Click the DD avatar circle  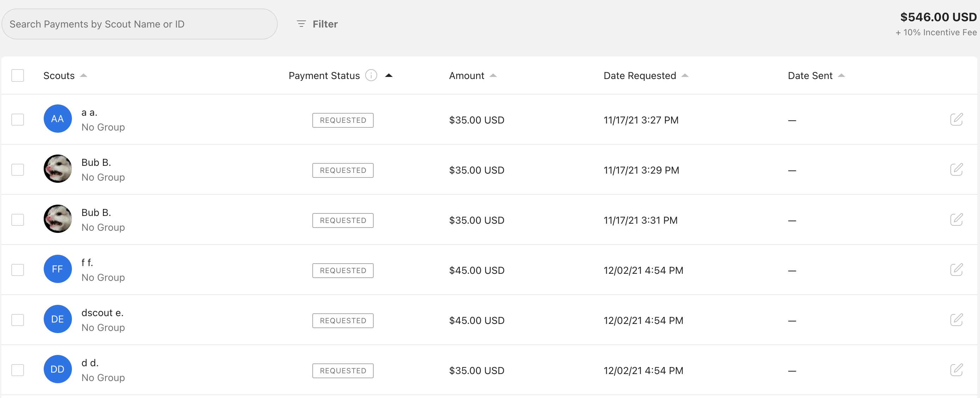pyautogui.click(x=57, y=369)
